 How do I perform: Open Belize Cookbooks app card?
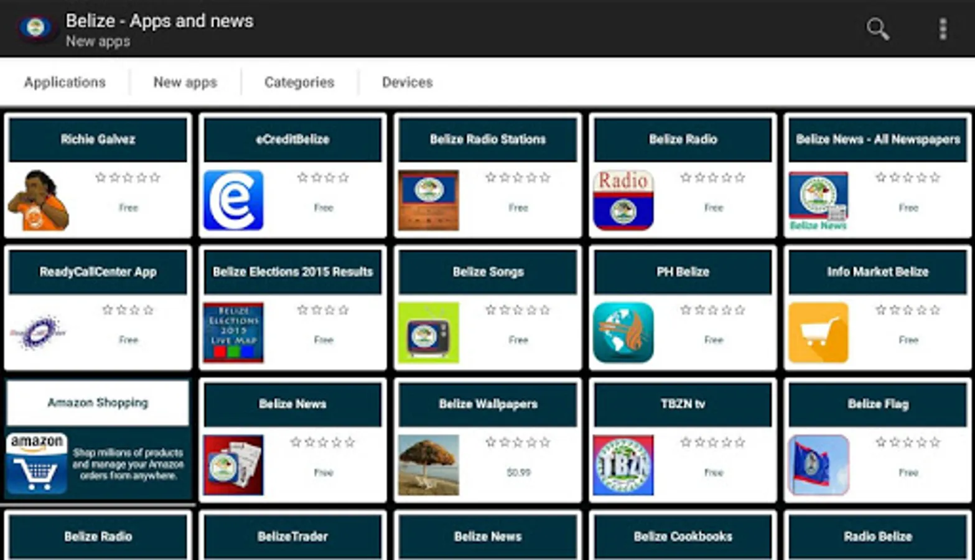click(683, 536)
